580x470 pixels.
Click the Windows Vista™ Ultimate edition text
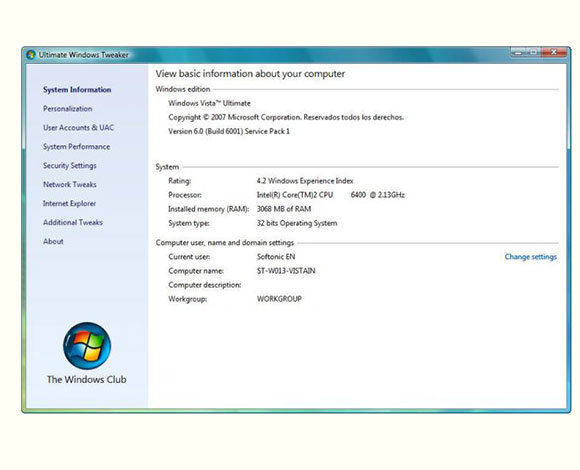tap(209, 103)
